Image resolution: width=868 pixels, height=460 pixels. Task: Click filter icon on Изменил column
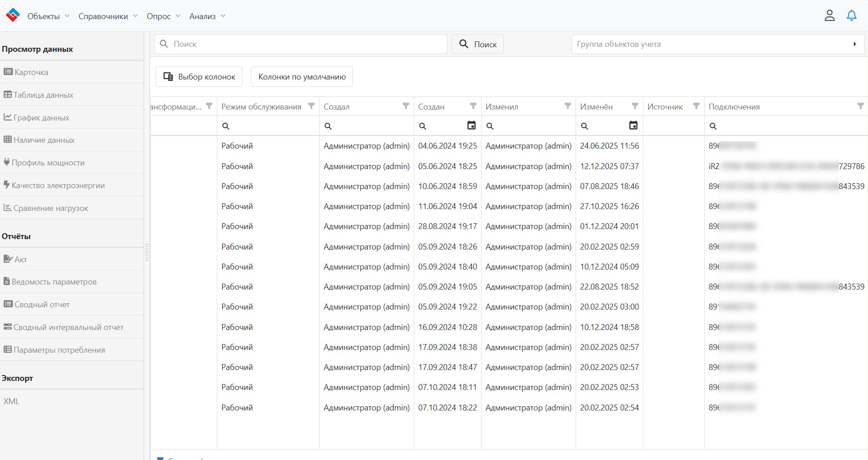pos(568,106)
